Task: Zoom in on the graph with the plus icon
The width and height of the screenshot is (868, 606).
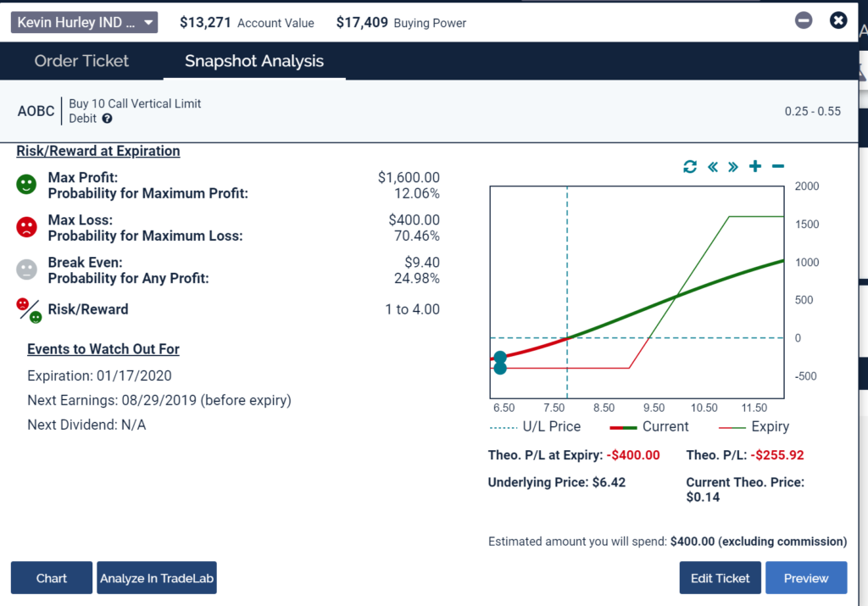Action: coord(755,167)
